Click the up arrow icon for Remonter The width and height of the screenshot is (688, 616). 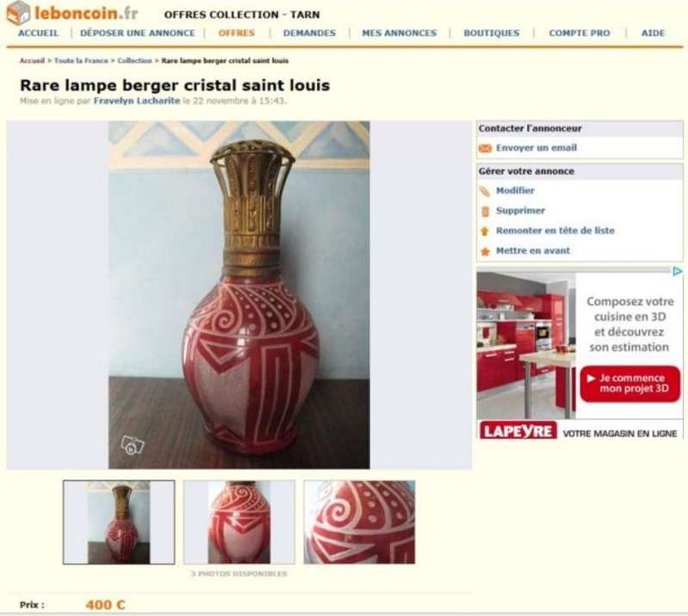pyautogui.click(x=485, y=231)
